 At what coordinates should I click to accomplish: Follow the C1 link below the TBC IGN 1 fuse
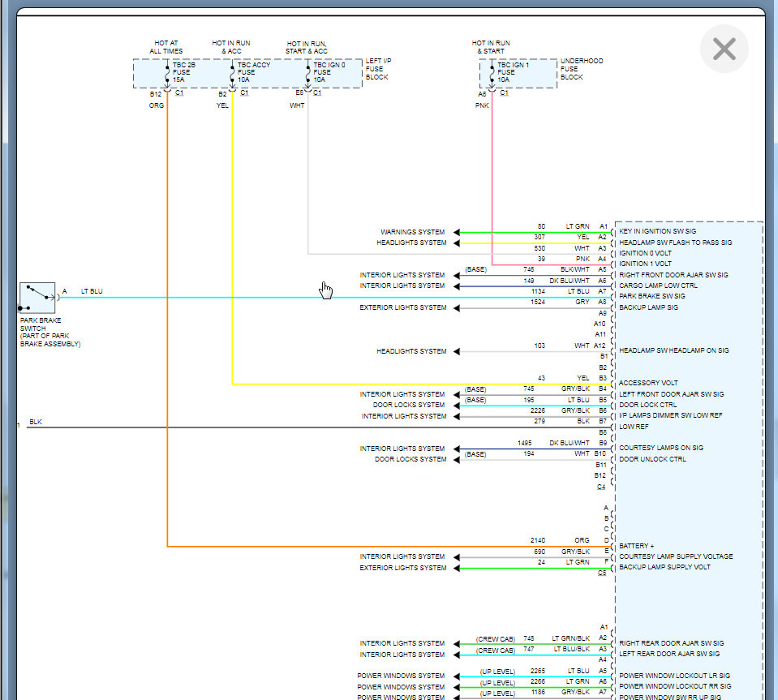[505, 91]
